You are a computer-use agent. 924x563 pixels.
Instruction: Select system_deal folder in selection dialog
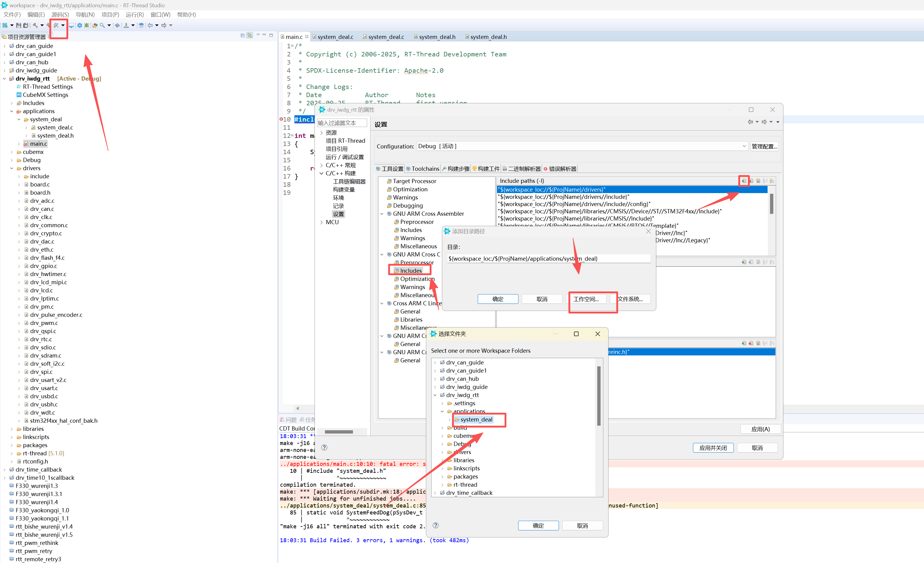[x=476, y=419]
